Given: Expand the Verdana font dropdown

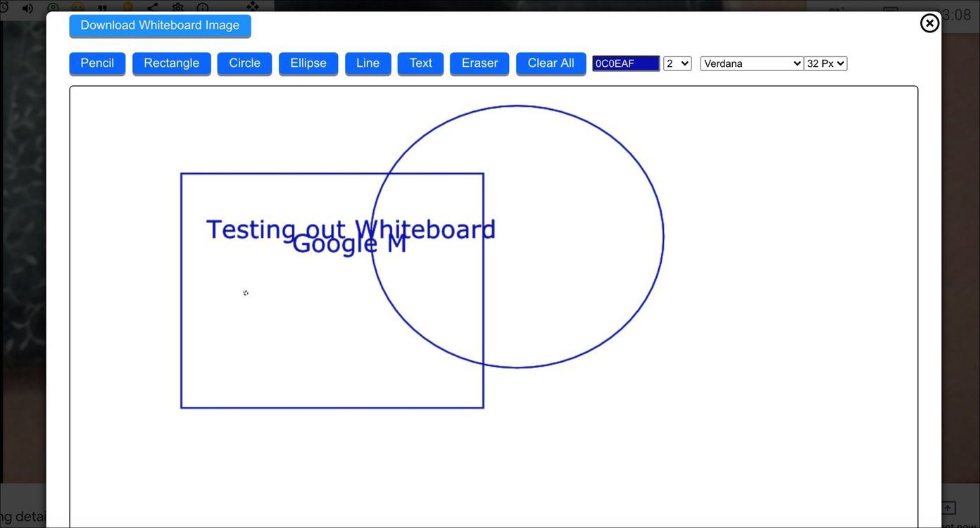Looking at the screenshot, I should (752, 63).
